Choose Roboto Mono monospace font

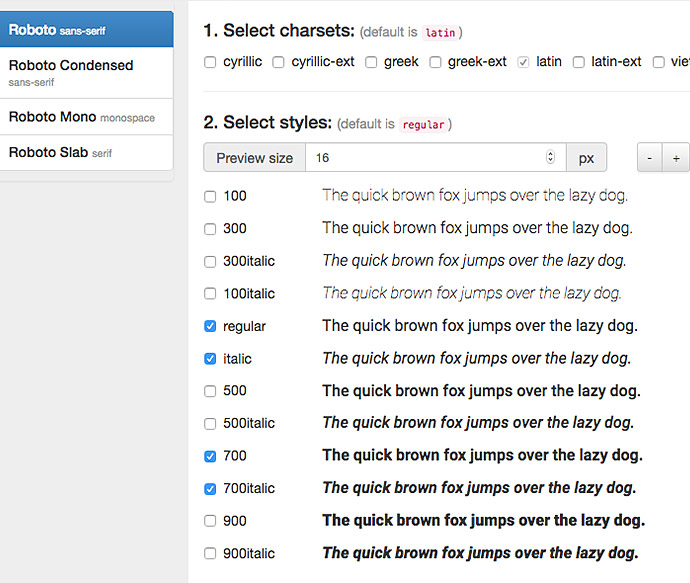(x=86, y=117)
